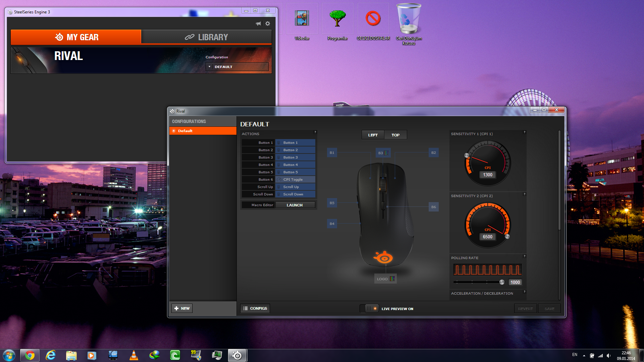Open help for the Actions panel
Viewport: 644px width, 362px height.
click(315, 132)
